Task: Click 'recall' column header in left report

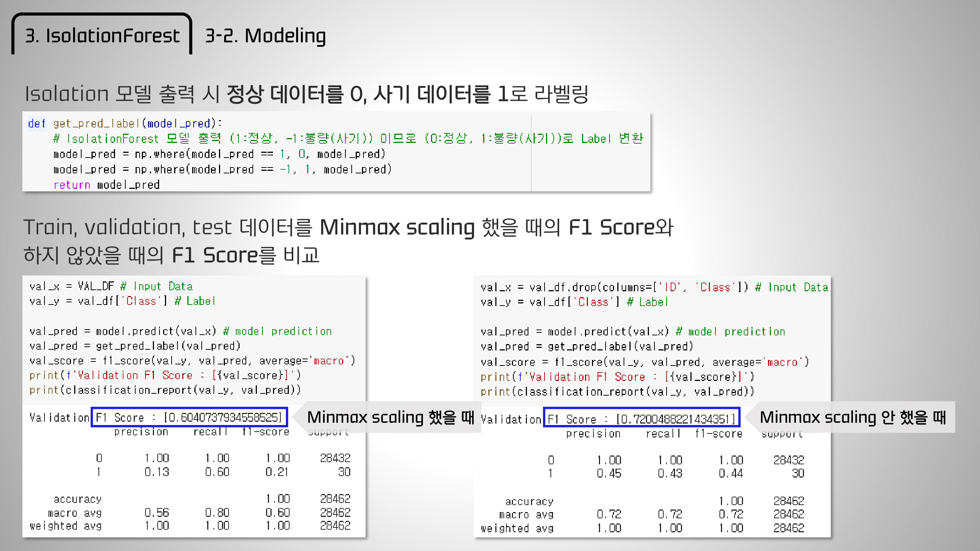Action: [x=211, y=432]
